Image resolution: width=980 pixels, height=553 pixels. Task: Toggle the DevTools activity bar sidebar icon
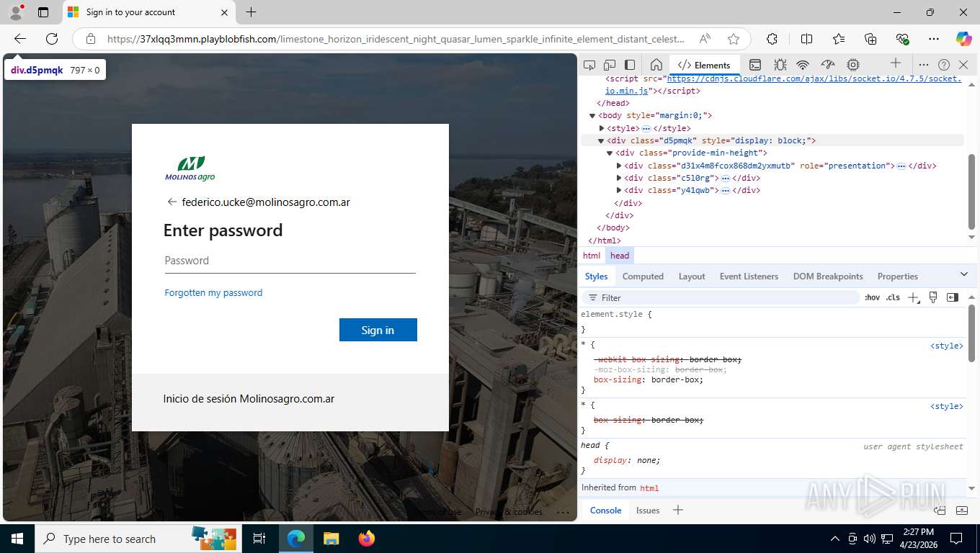coord(630,65)
